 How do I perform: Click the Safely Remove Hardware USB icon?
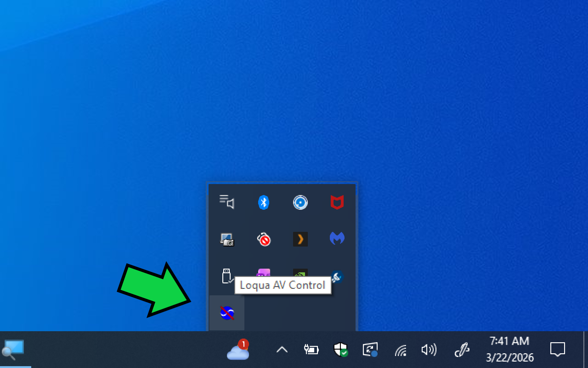click(227, 276)
